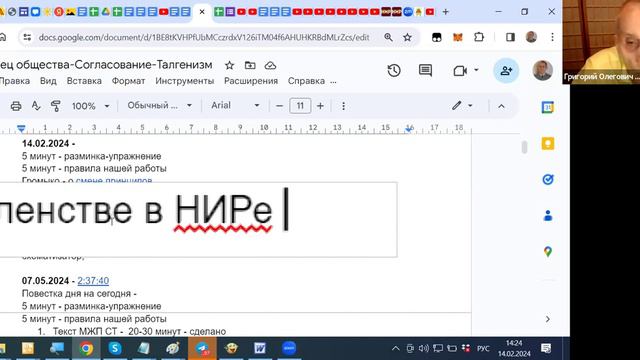Click the browser address bar URL
Viewport: 640px width, 360px height.
pyautogui.click(x=204, y=38)
